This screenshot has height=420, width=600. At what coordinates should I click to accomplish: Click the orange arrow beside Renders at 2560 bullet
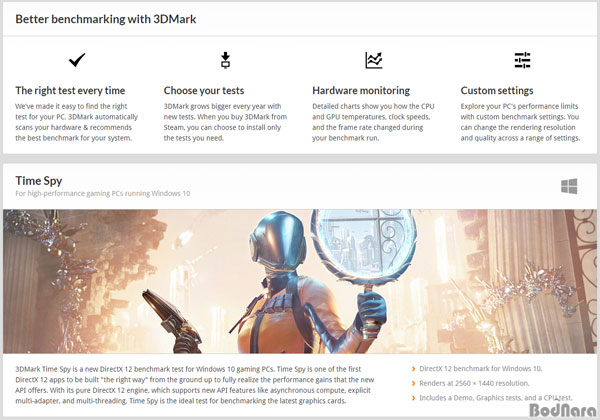[x=413, y=384]
